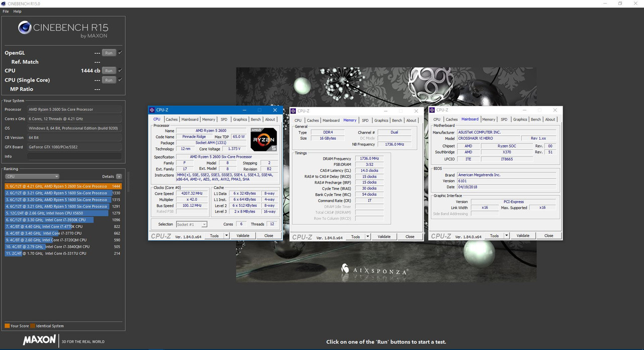Run the CPU Single Core test
The width and height of the screenshot is (644, 350).
[x=108, y=80]
